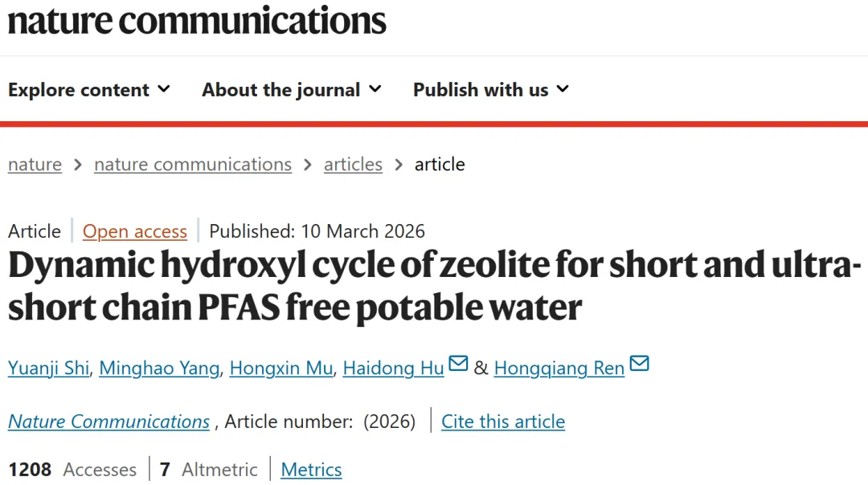
Task: Click author name Haidong Hu
Action: (x=393, y=369)
